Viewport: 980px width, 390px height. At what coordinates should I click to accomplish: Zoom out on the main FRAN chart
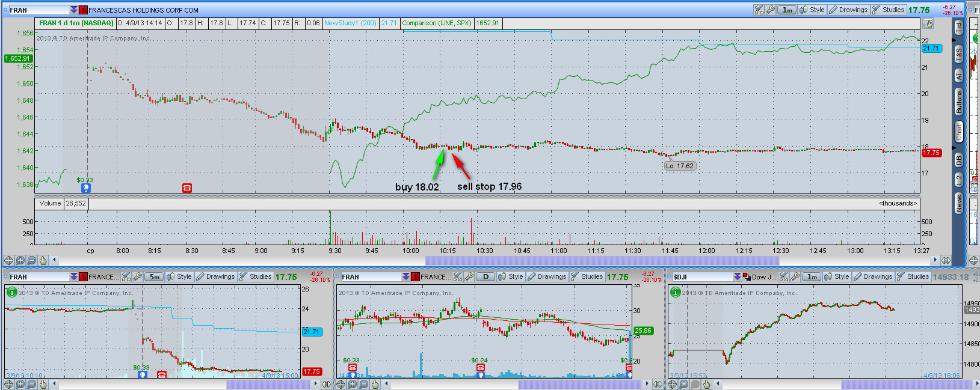[x=31, y=260]
